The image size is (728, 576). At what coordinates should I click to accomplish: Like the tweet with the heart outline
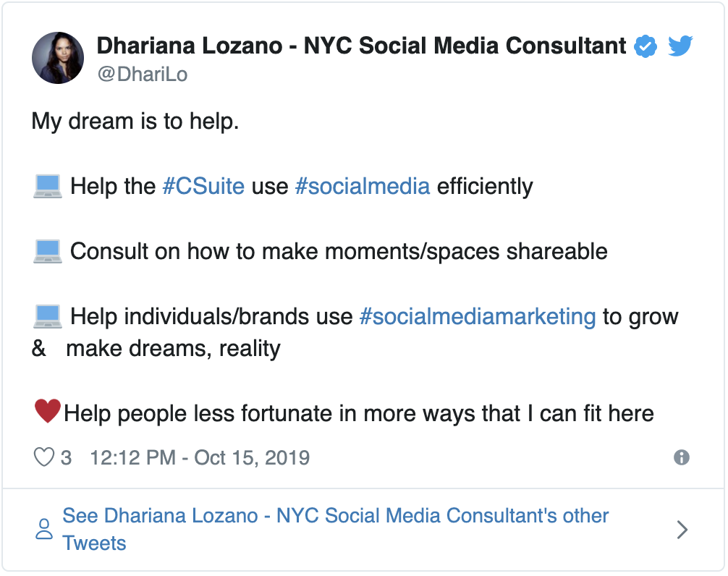pos(44,457)
